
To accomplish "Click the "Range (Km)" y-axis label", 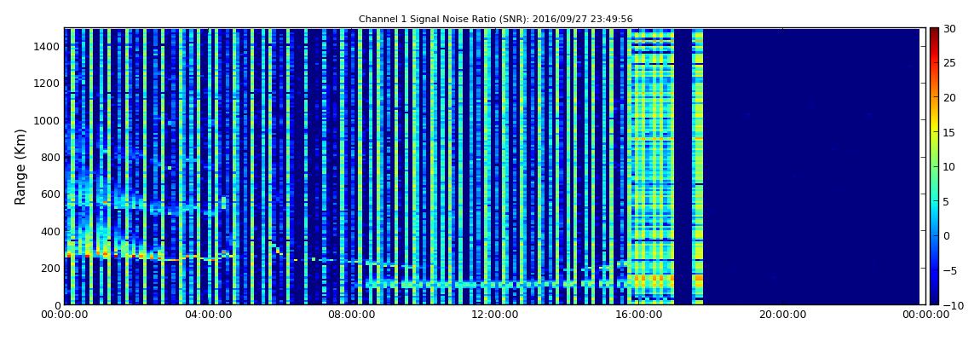I will pos(20,167).
